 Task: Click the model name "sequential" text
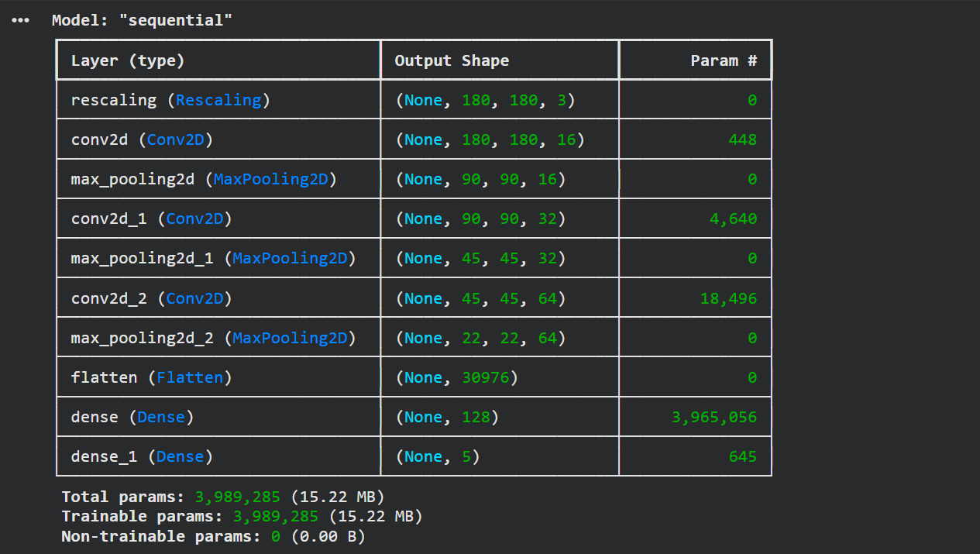click(176, 19)
